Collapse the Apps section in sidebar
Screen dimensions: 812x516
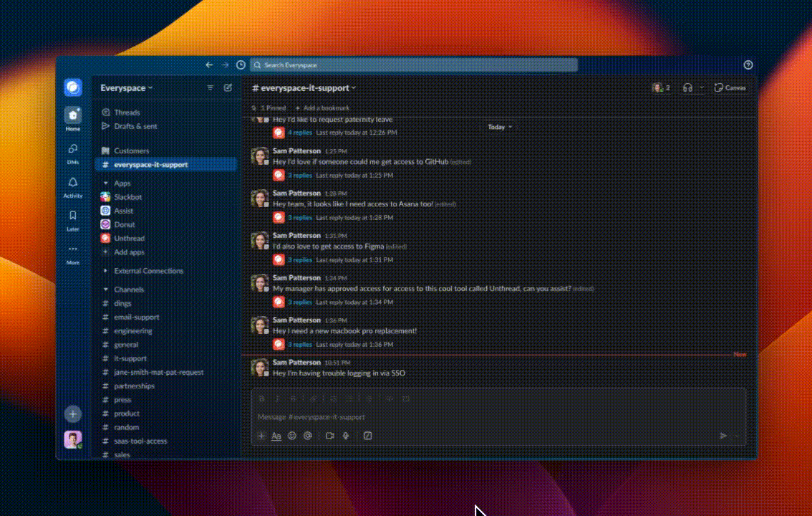106,183
